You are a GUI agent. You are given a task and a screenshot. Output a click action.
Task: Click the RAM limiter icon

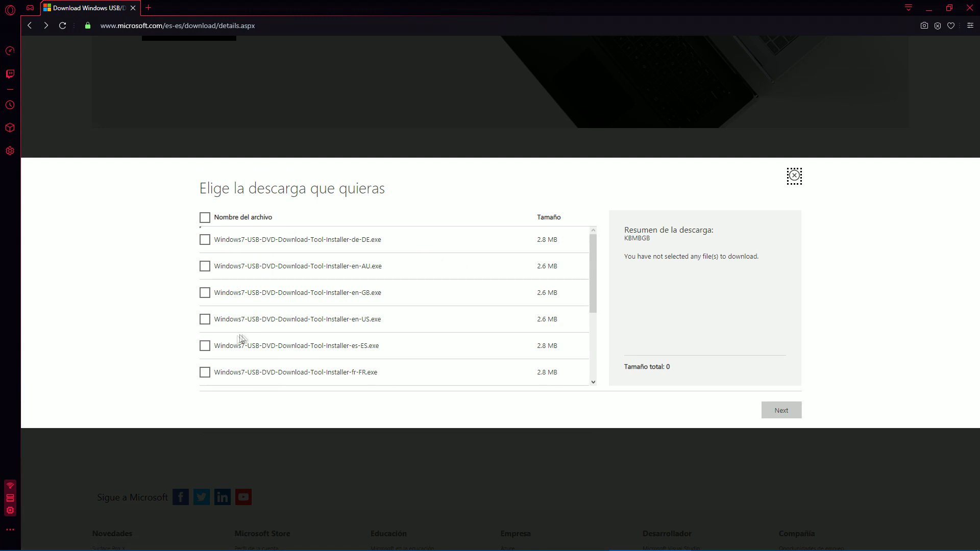tap(10, 498)
